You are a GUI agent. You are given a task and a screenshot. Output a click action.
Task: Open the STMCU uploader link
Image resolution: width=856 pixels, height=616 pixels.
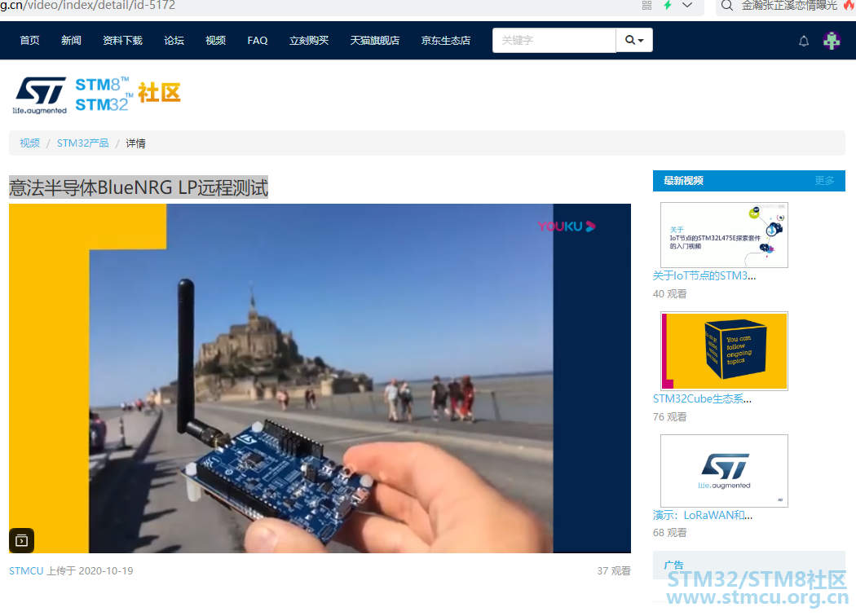pos(26,570)
